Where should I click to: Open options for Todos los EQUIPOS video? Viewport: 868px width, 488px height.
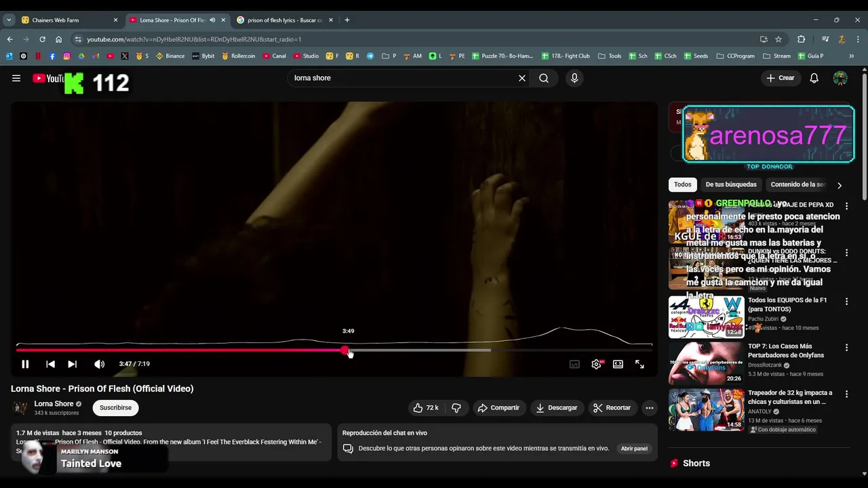[x=846, y=300]
